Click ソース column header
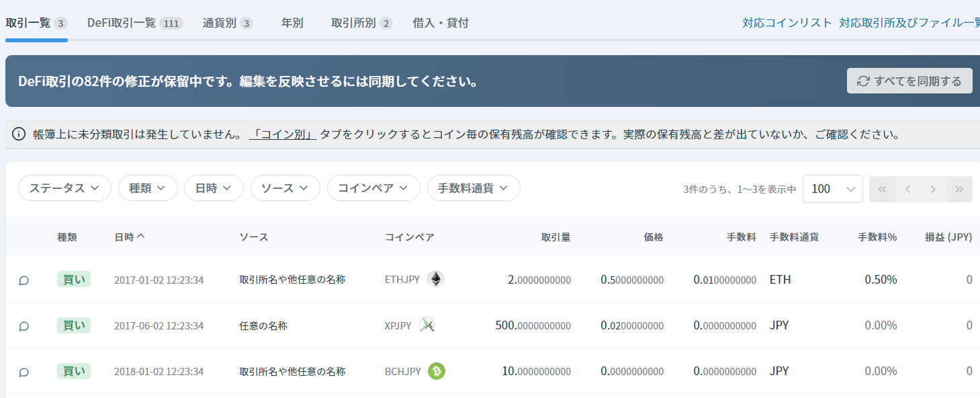Image resolution: width=980 pixels, height=398 pixels. [x=254, y=237]
